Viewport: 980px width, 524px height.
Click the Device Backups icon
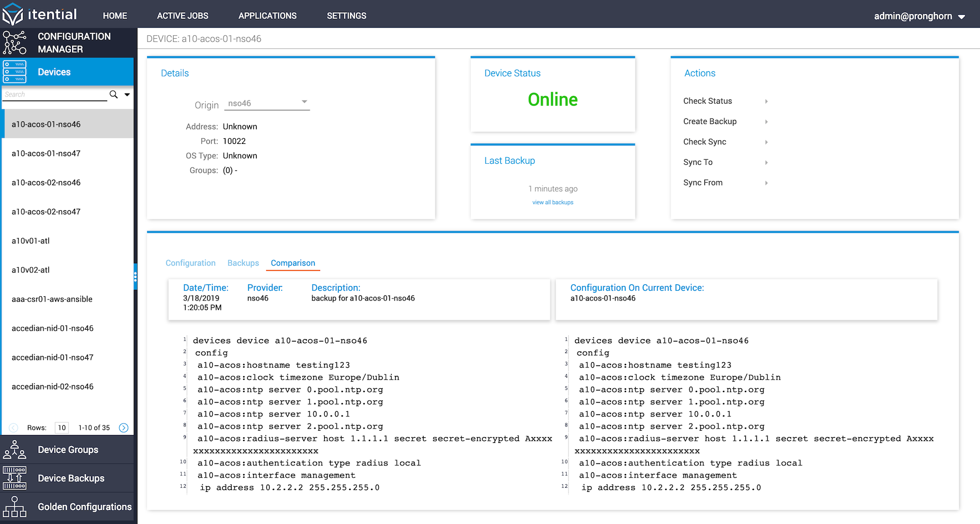pyautogui.click(x=15, y=478)
